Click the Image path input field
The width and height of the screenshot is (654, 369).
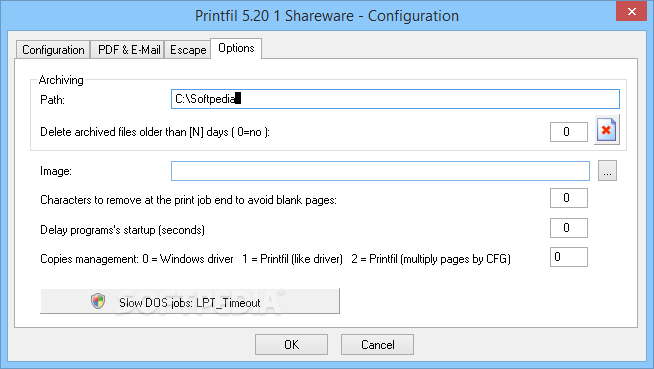pyautogui.click(x=380, y=171)
